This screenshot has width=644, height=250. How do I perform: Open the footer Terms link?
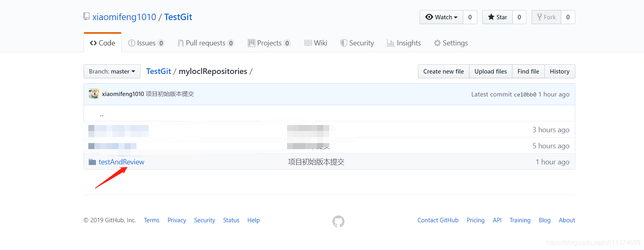click(152, 220)
